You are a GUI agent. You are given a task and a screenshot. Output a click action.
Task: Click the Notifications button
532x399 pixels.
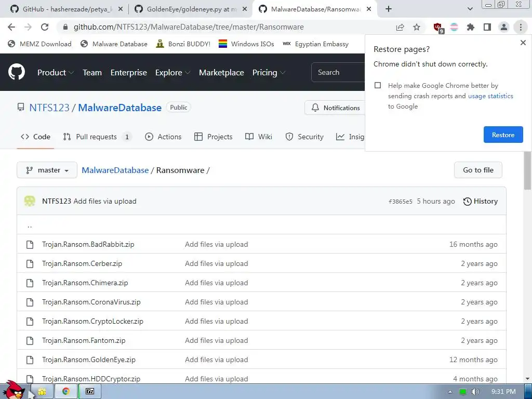(x=335, y=108)
